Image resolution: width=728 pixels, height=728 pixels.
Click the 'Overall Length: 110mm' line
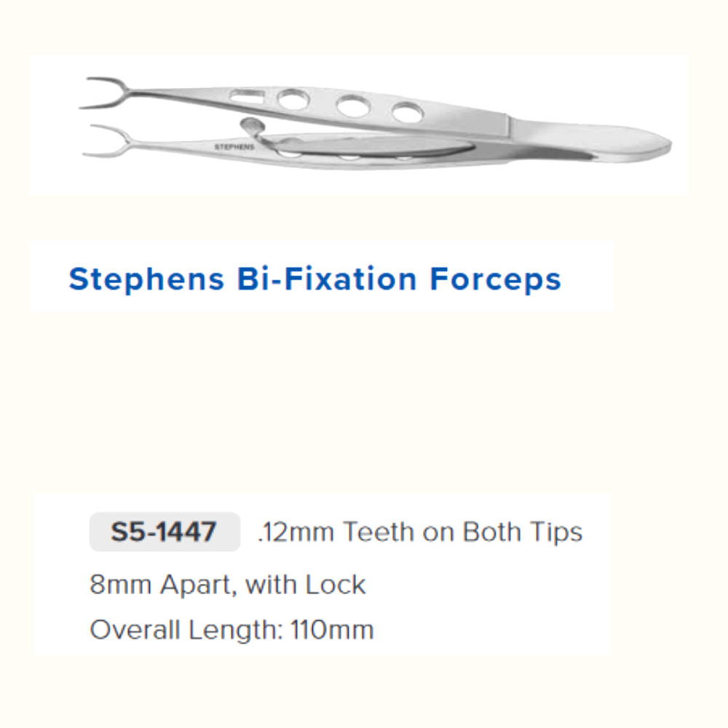coord(232,630)
